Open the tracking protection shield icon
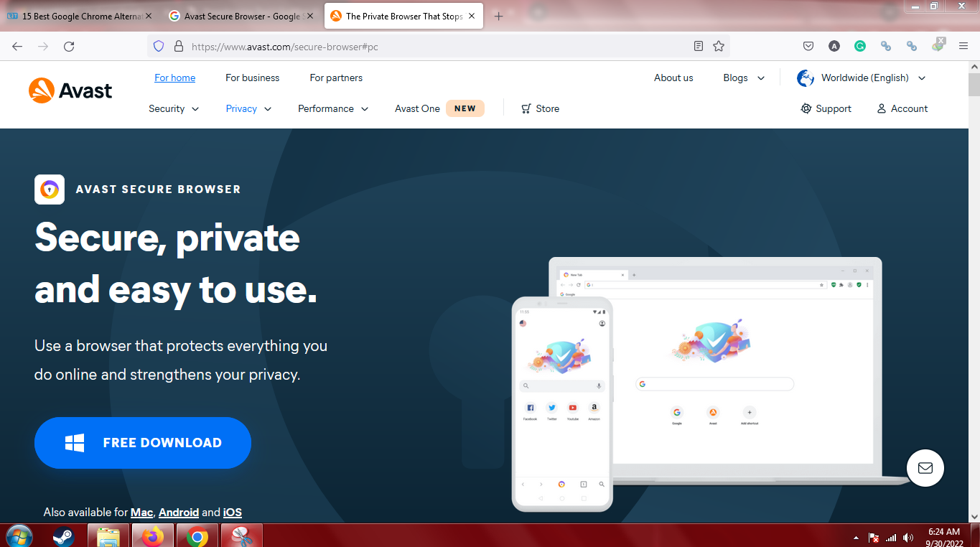 click(159, 46)
